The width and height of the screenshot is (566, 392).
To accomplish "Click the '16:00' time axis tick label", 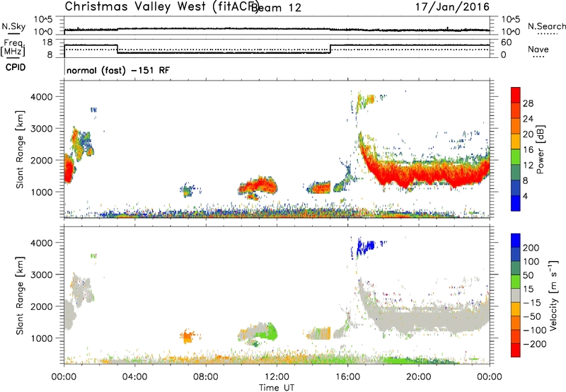I will [x=347, y=377].
